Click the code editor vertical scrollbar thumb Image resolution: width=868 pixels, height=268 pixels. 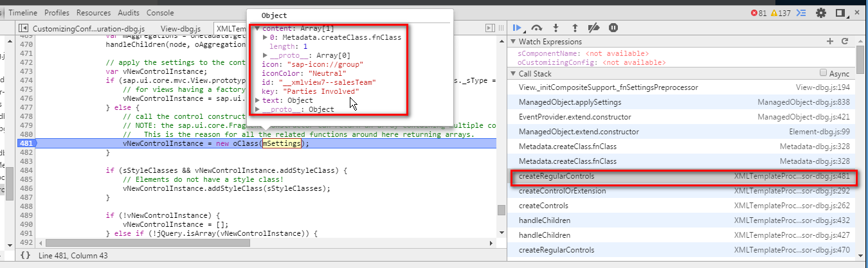tap(501, 210)
